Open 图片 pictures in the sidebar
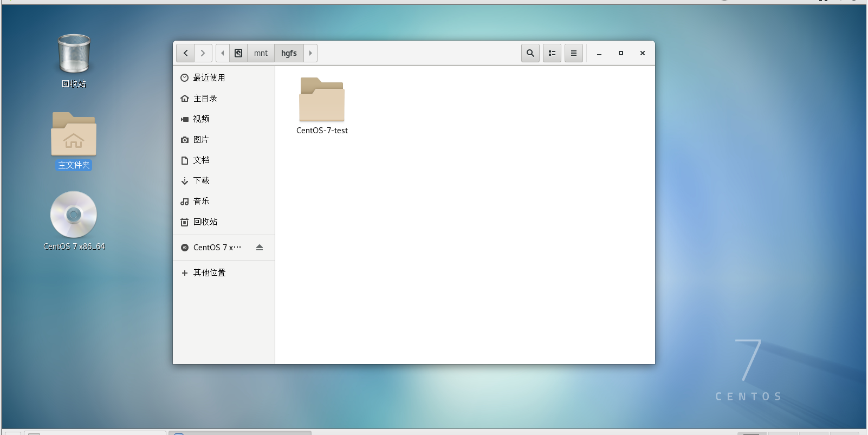The image size is (868, 435). [x=224, y=139]
